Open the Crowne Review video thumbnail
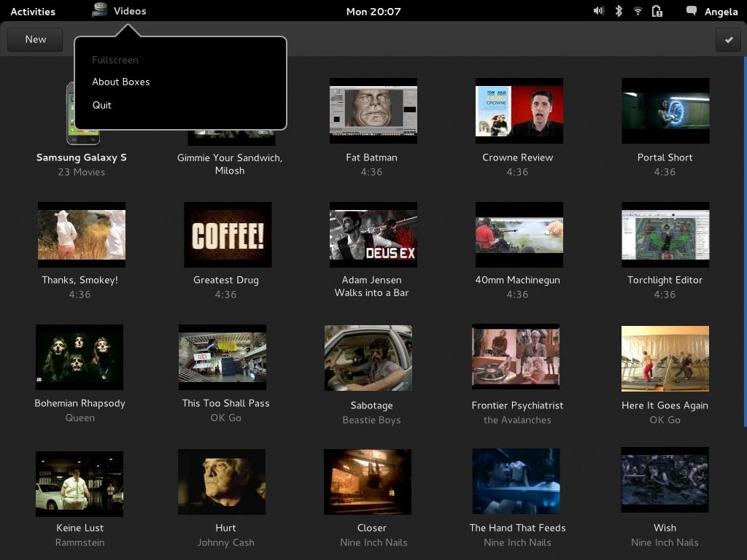 tap(519, 111)
